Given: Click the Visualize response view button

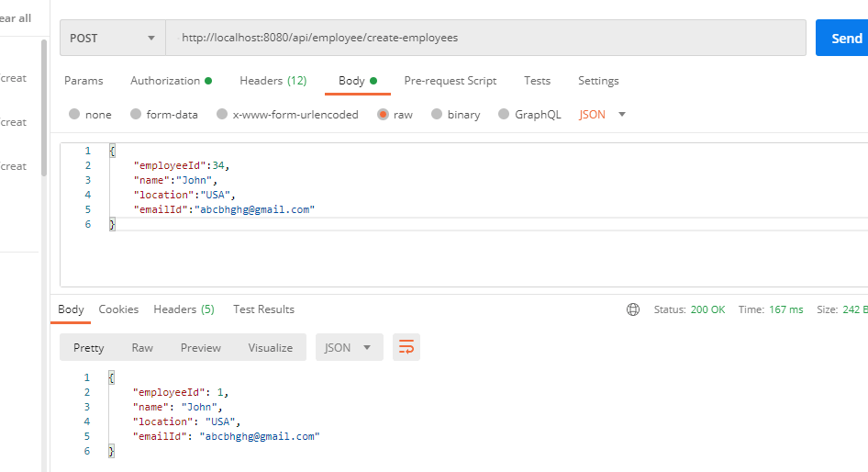Looking at the screenshot, I should click(270, 348).
